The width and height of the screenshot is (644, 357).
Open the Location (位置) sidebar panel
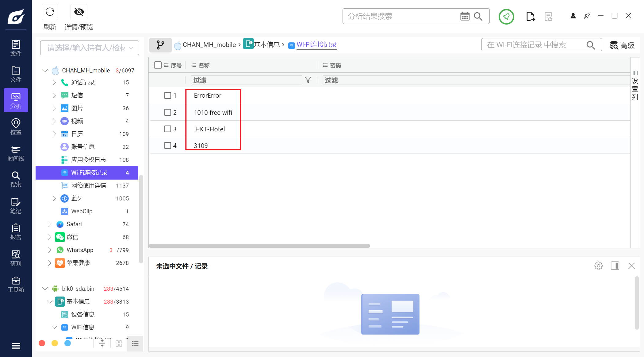coord(16,126)
